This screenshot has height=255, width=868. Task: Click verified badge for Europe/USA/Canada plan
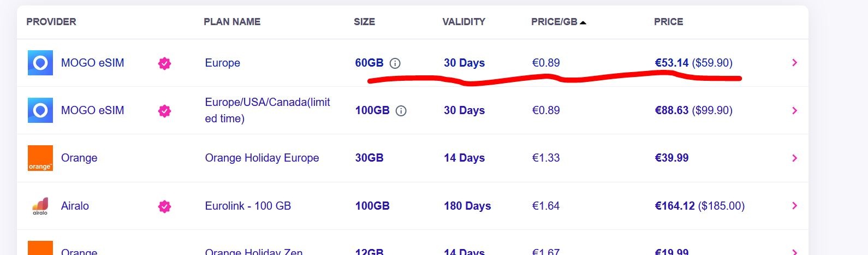coord(164,111)
